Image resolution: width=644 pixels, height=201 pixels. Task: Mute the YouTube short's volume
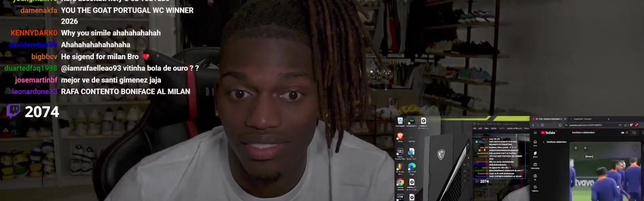pos(585,148)
